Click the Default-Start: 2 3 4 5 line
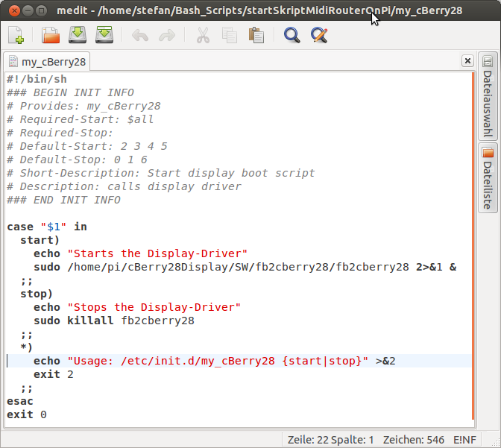The height and width of the screenshot is (448, 501). pos(87,146)
